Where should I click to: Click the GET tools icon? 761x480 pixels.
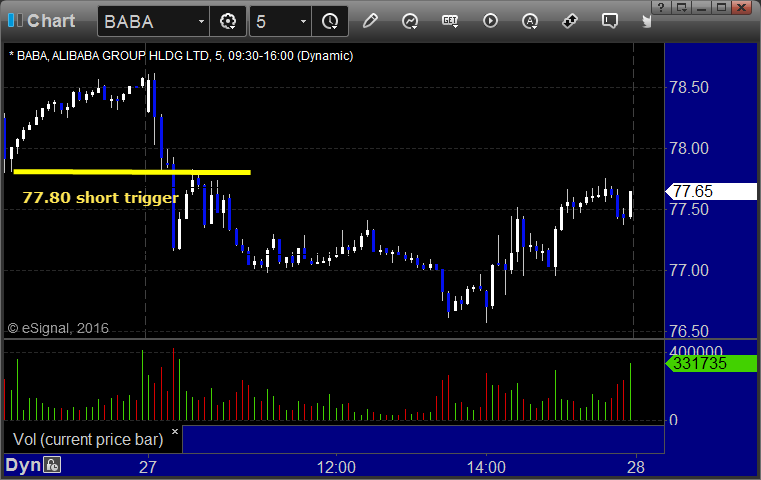coord(450,21)
